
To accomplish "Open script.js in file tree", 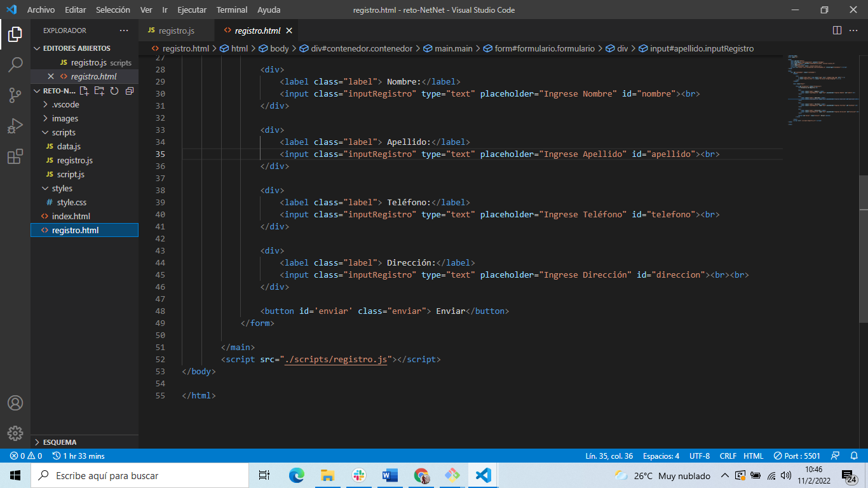I will [85, 174].
